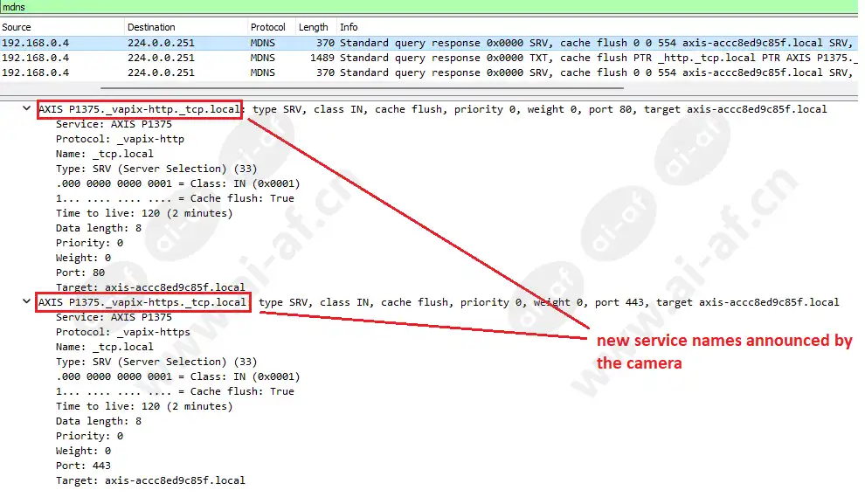Select the SRV record summary line with port 80

432,109
